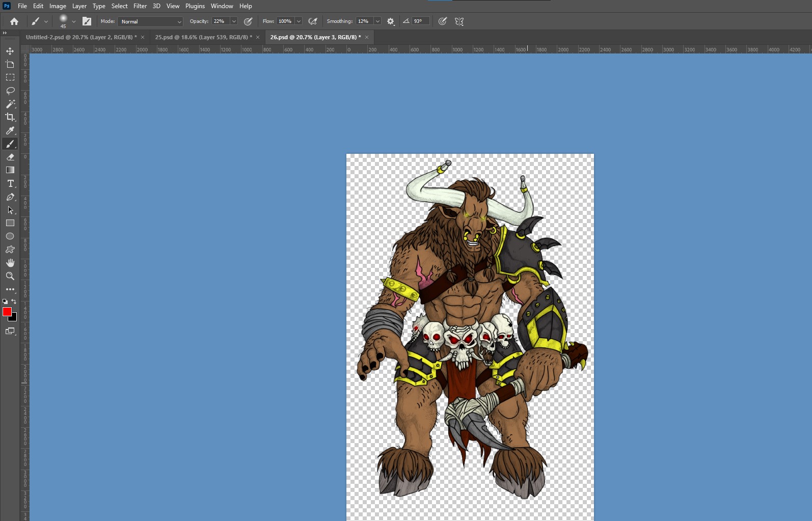Close the 26.psd document tab

pos(367,37)
